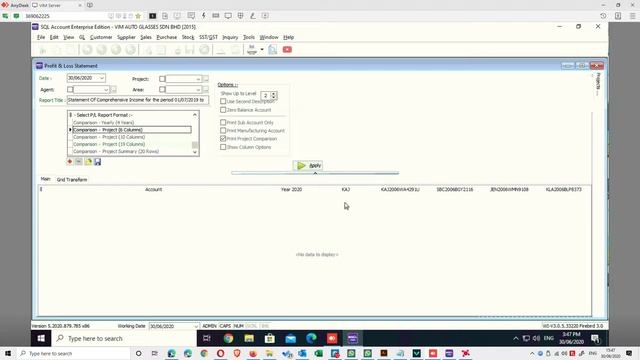Image resolution: width=640 pixels, height=360 pixels.
Task: Open Chrome in remote taskbar
Action: click(x=228, y=338)
